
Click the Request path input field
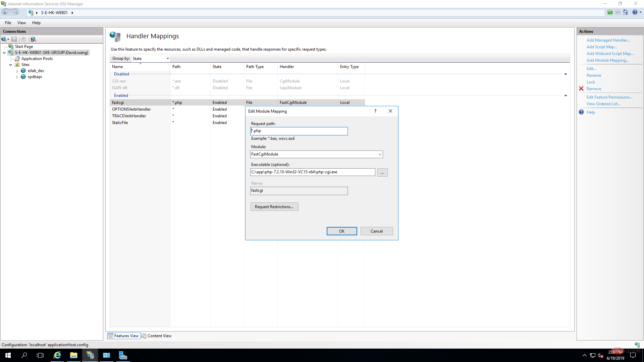(299, 131)
